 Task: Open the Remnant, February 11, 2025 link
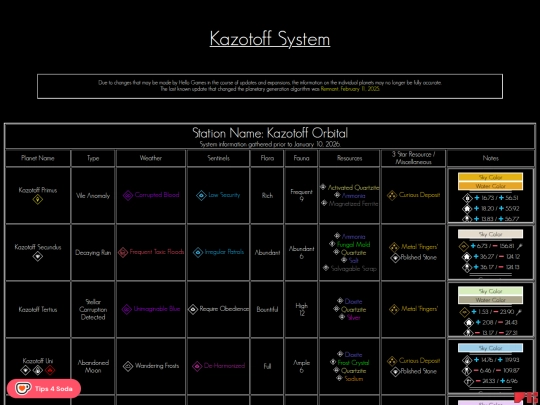(x=350, y=89)
